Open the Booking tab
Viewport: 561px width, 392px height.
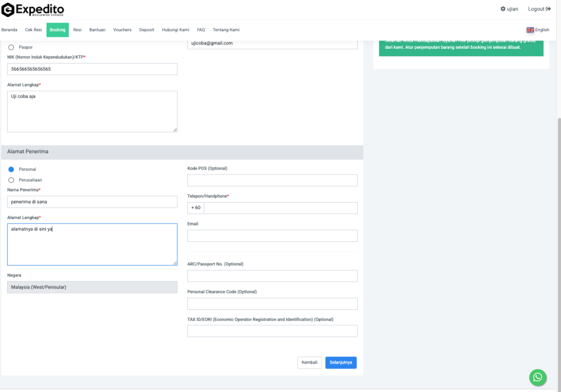point(58,30)
